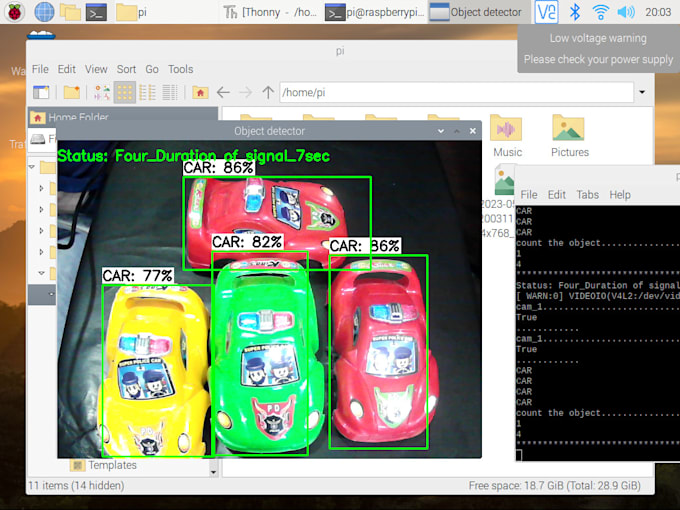Open Help menu in terminal window
The height and width of the screenshot is (510, 680).
(x=620, y=195)
